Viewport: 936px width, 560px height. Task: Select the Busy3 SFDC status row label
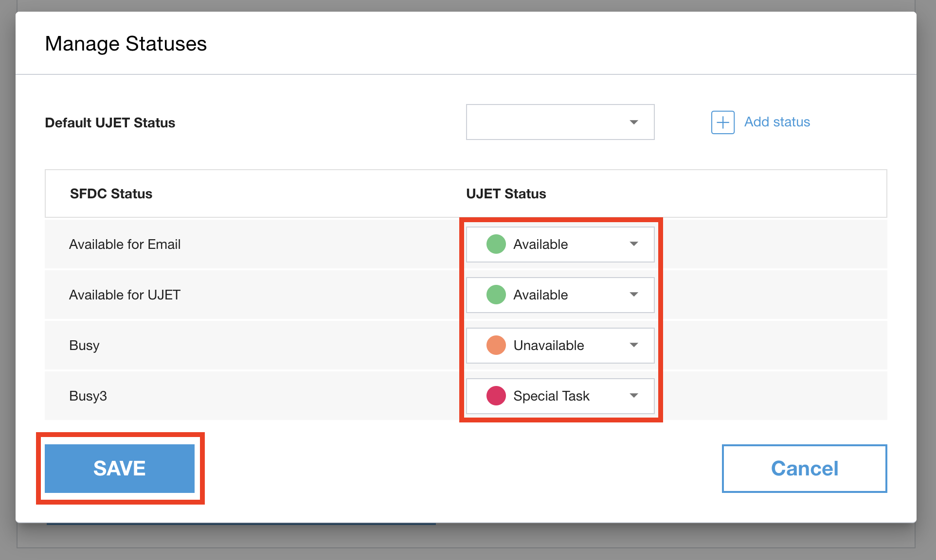(88, 396)
